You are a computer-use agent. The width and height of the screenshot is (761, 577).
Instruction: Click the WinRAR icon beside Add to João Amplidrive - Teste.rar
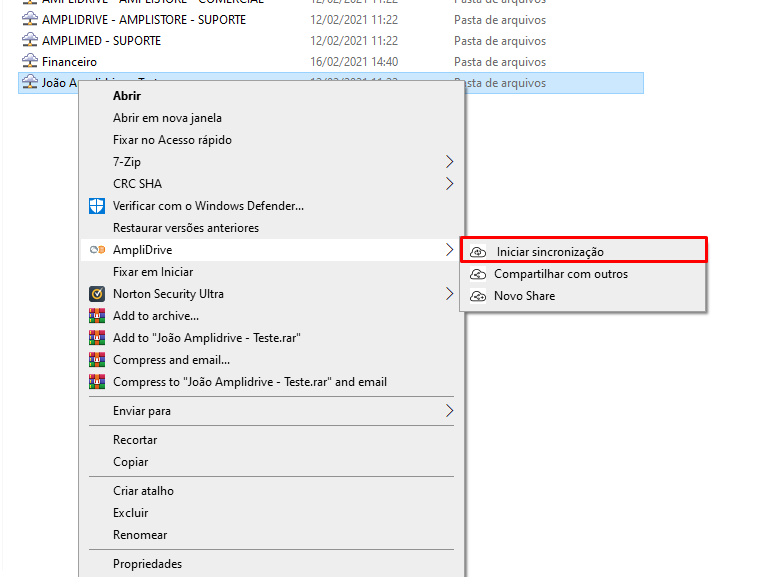click(97, 338)
